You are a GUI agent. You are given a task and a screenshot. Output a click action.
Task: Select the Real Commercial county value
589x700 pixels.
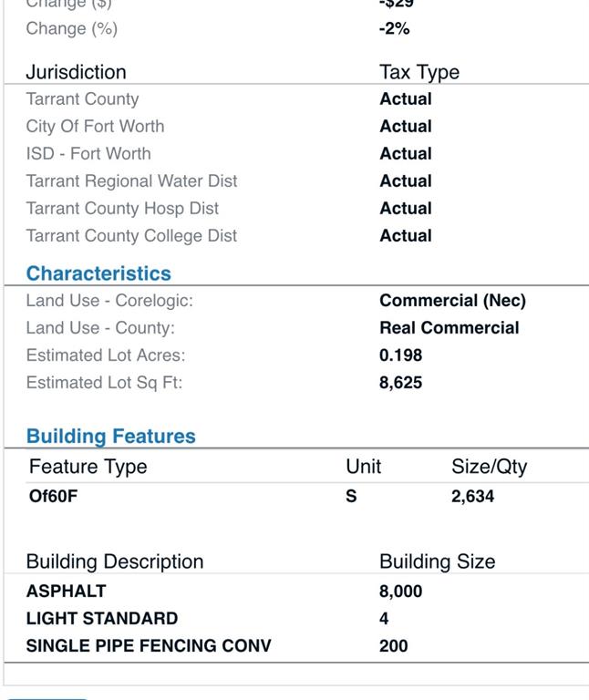pos(449,328)
